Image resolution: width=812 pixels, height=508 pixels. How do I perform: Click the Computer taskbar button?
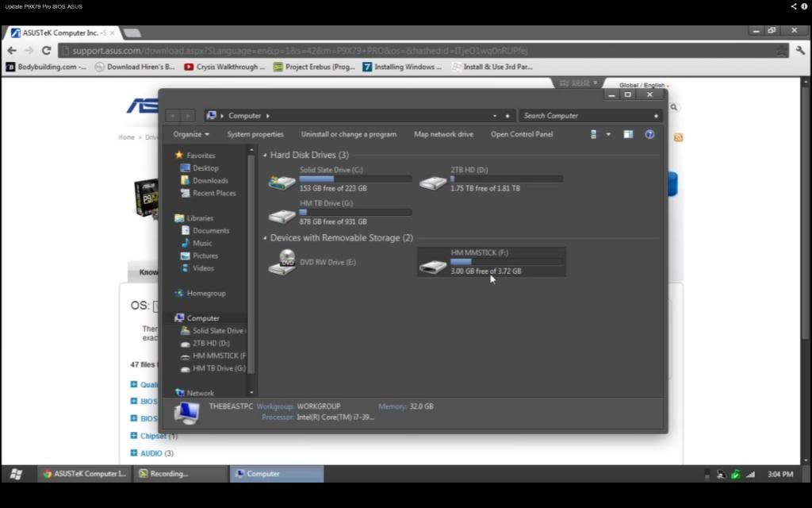tap(277, 474)
